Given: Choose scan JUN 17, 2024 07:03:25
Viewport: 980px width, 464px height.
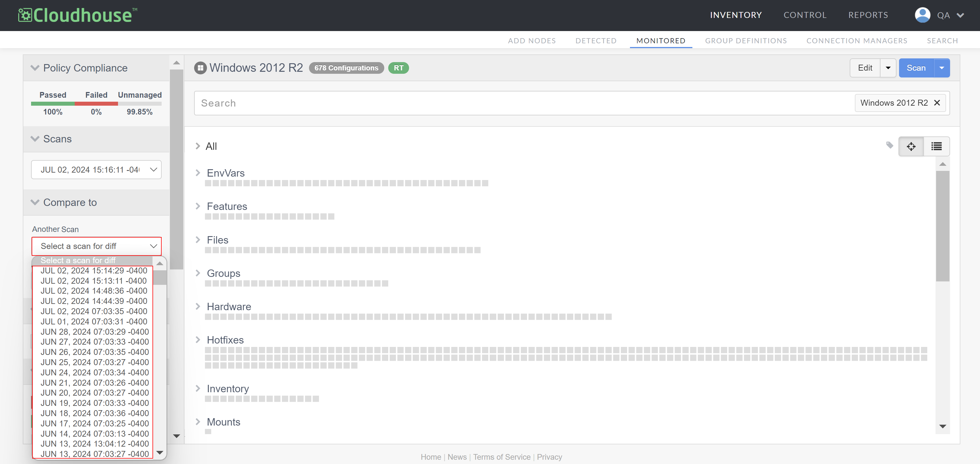Looking at the screenshot, I should pyautogui.click(x=94, y=423).
